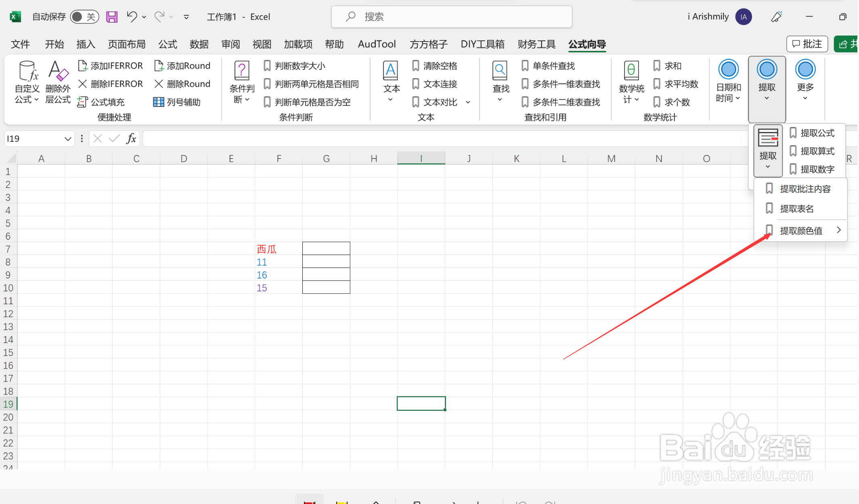
Task: Click 添加IFERROR button
Action: 110,66
